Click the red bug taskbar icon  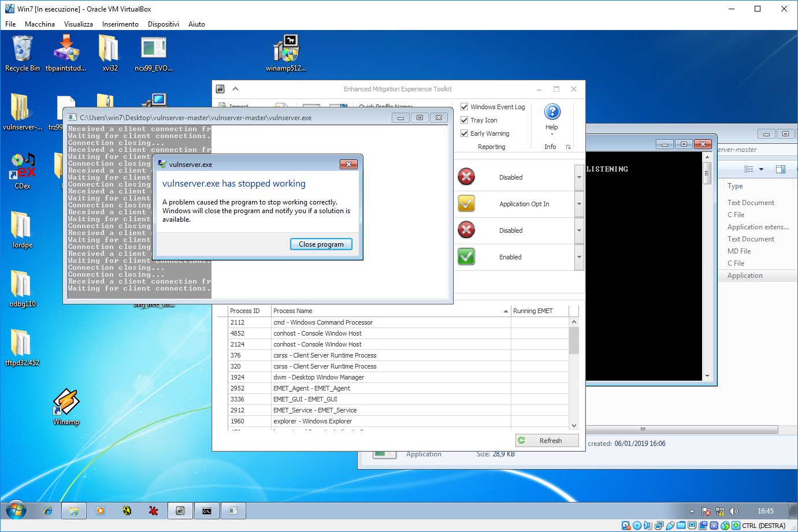click(154, 511)
